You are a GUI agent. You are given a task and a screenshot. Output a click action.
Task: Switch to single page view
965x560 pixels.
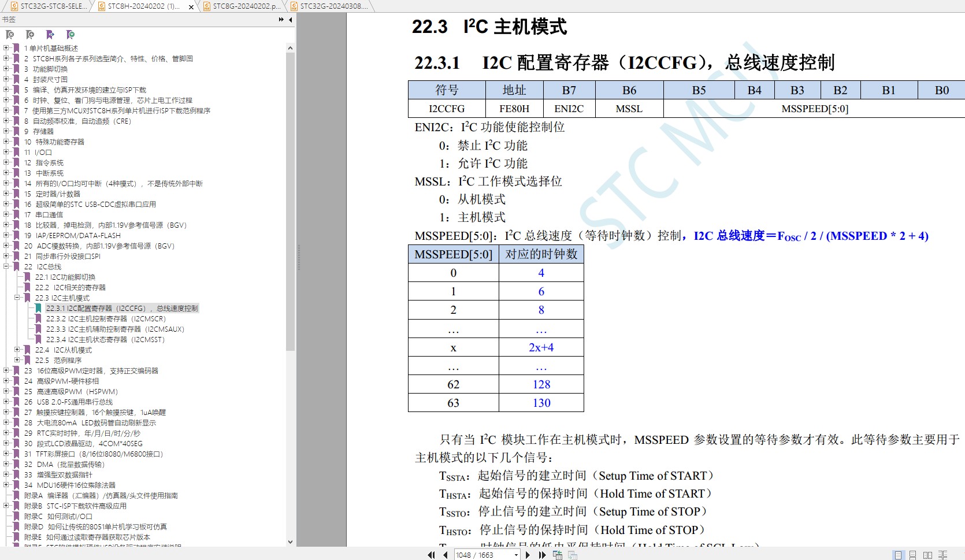pos(898,555)
